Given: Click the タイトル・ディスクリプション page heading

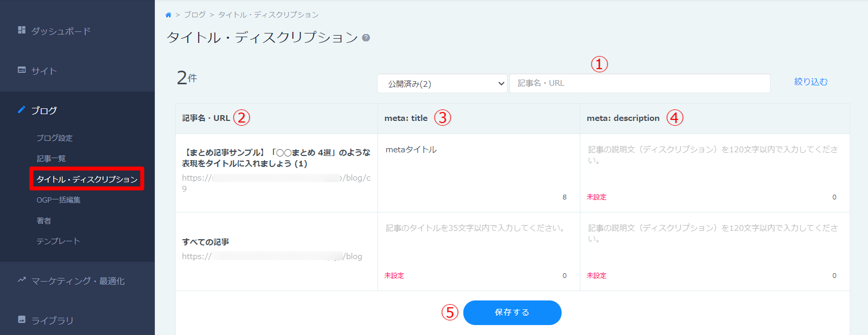Looking at the screenshot, I should coord(262,38).
